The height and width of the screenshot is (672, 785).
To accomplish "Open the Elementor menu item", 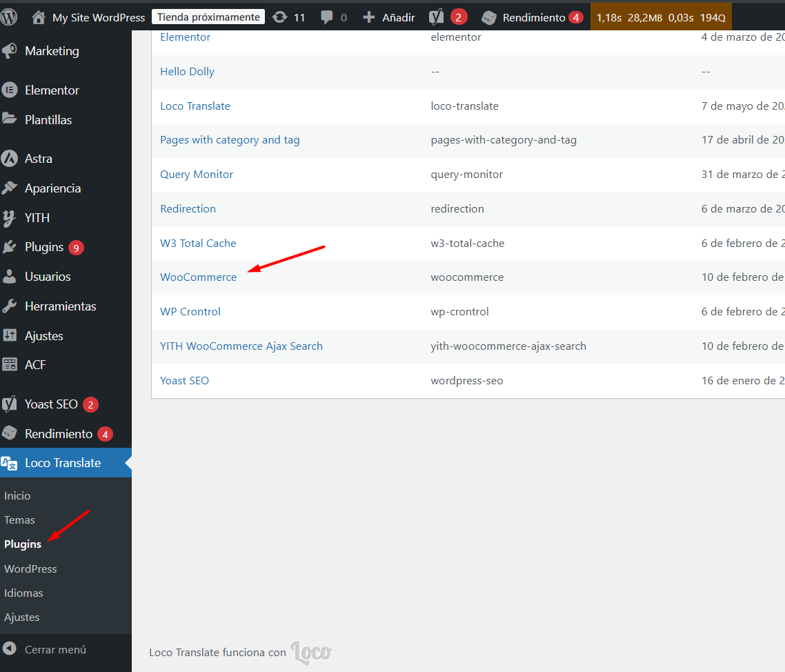I will pos(52,90).
